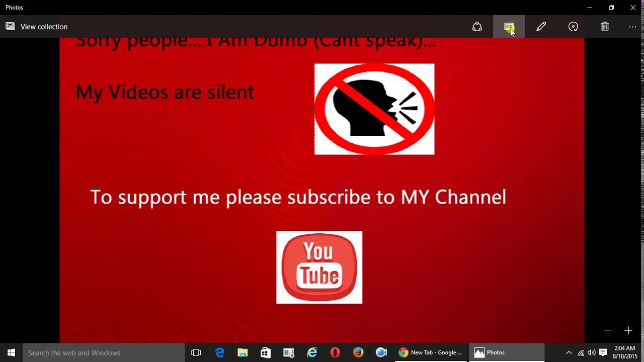Screen dimensions: 644x362
Task: Launch Internet Explorer from the taskbar
Action: coord(312,352)
